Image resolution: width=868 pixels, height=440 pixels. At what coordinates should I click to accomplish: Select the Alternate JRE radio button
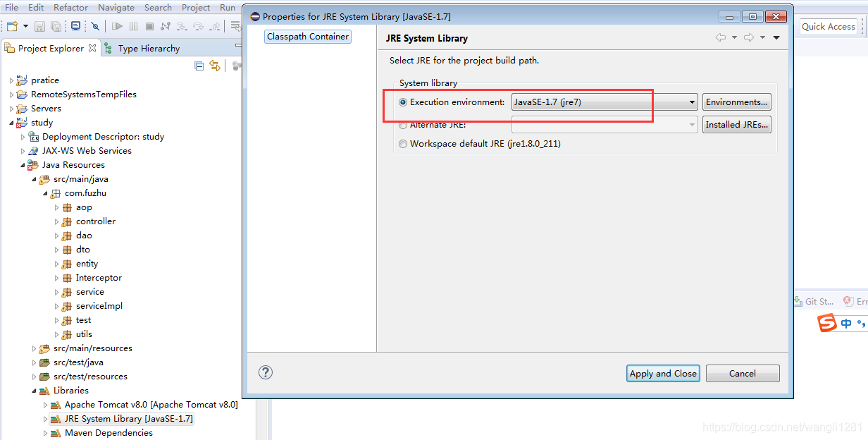click(403, 125)
